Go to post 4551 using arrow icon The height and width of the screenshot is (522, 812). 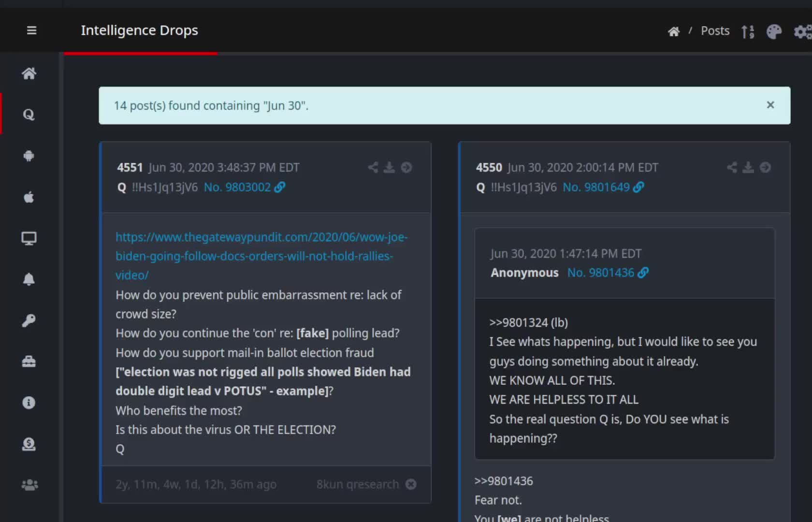406,167
